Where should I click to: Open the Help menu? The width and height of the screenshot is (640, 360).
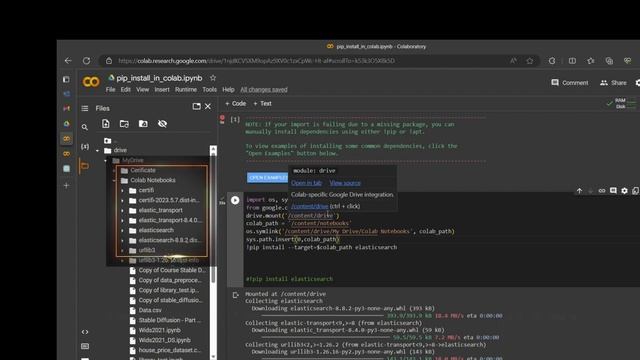(x=228, y=89)
